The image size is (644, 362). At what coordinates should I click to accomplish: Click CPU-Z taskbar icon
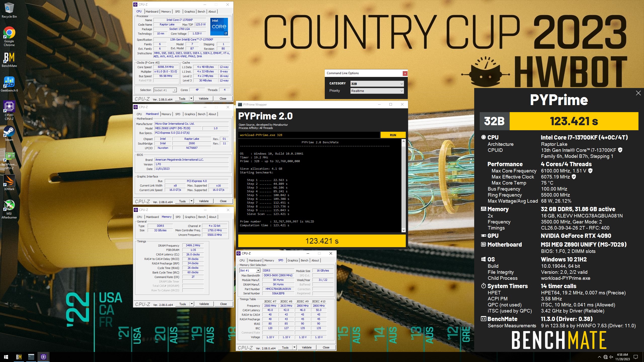click(x=43, y=357)
